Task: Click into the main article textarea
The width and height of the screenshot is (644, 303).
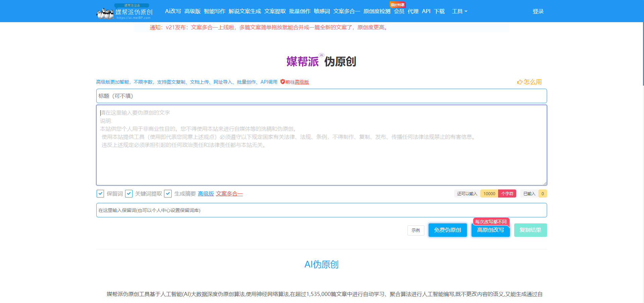Action: click(x=322, y=145)
